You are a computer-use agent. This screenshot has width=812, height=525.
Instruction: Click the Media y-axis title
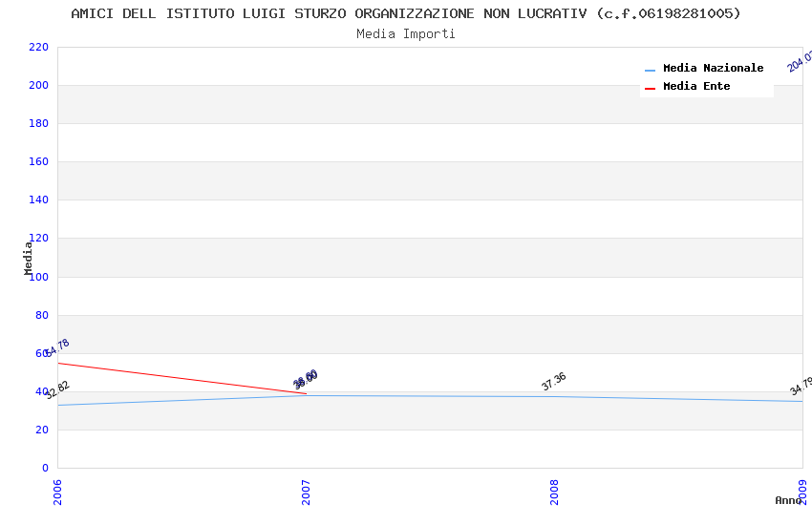pyautogui.click(x=28, y=258)
